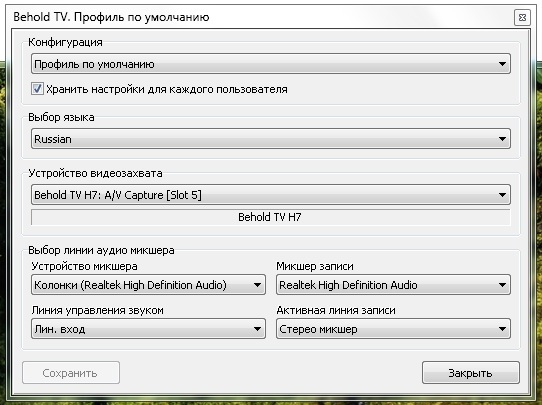Click the arrow next to Колонки (Realtek High Definition Audio)
The image size is (542, 405).
pyautogui.click(x=257, y=285)
